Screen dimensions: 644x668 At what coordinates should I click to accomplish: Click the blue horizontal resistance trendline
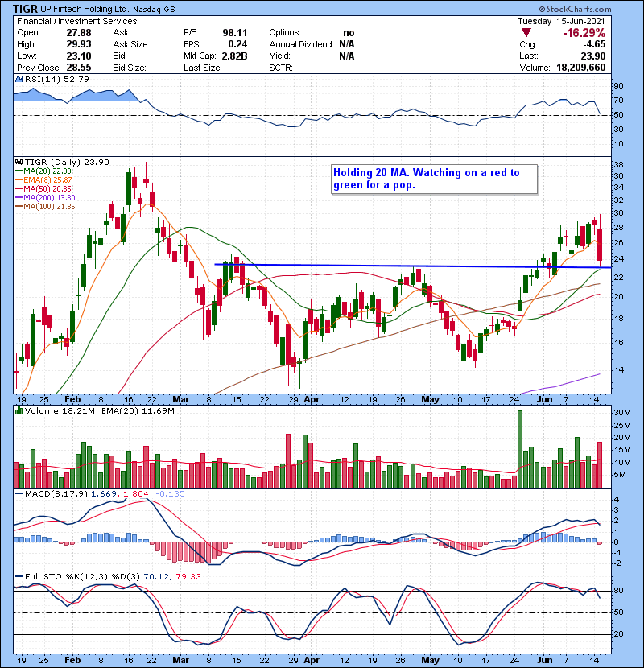(x=386, y=266)
